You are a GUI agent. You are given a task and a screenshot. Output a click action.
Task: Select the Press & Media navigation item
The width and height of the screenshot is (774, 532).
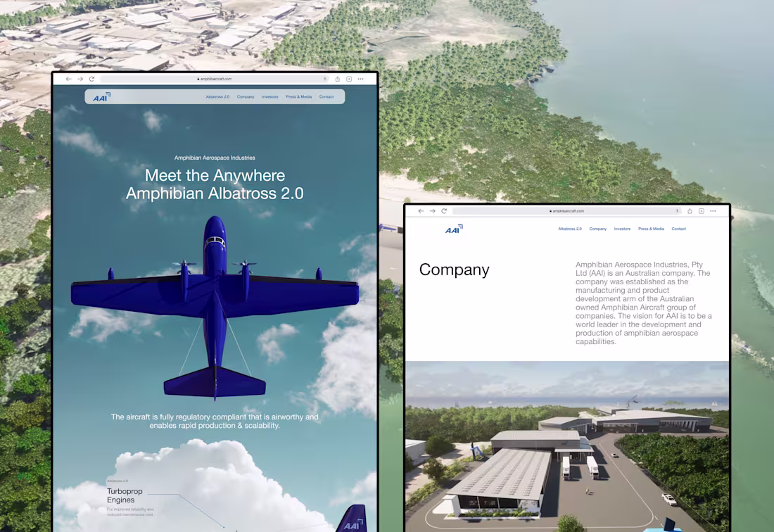[298, 96]
